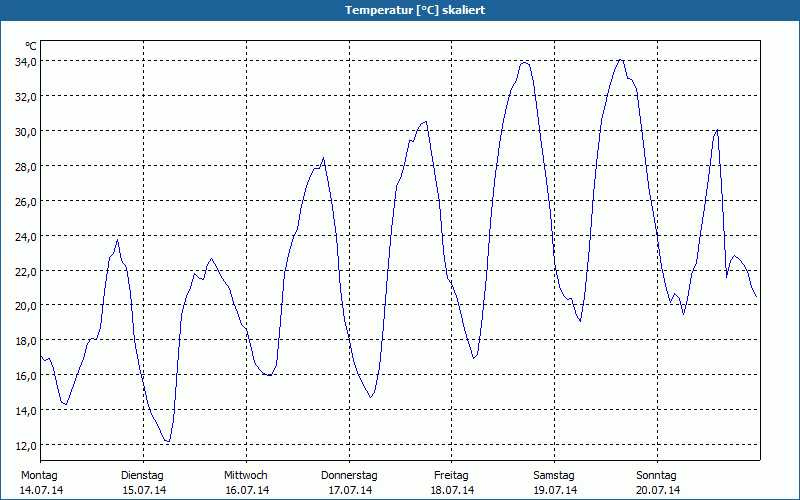Click the 14.07.14 date label
The width and height of the screenshot is (800, 500).
coord(41,490)
